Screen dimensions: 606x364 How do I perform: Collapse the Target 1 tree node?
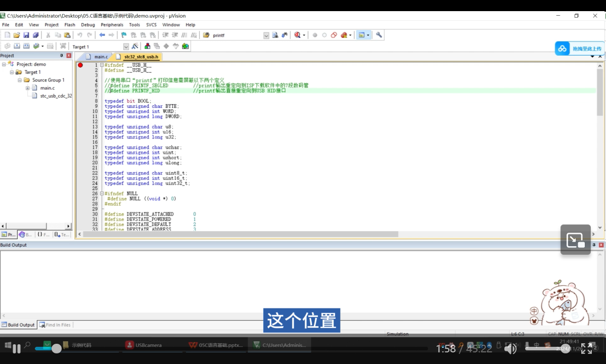tap(12, 72)
